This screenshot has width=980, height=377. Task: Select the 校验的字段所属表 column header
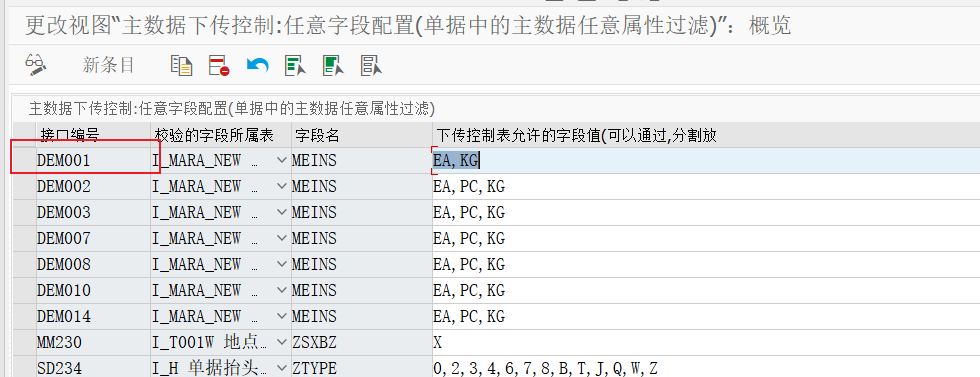pos(221,135)
